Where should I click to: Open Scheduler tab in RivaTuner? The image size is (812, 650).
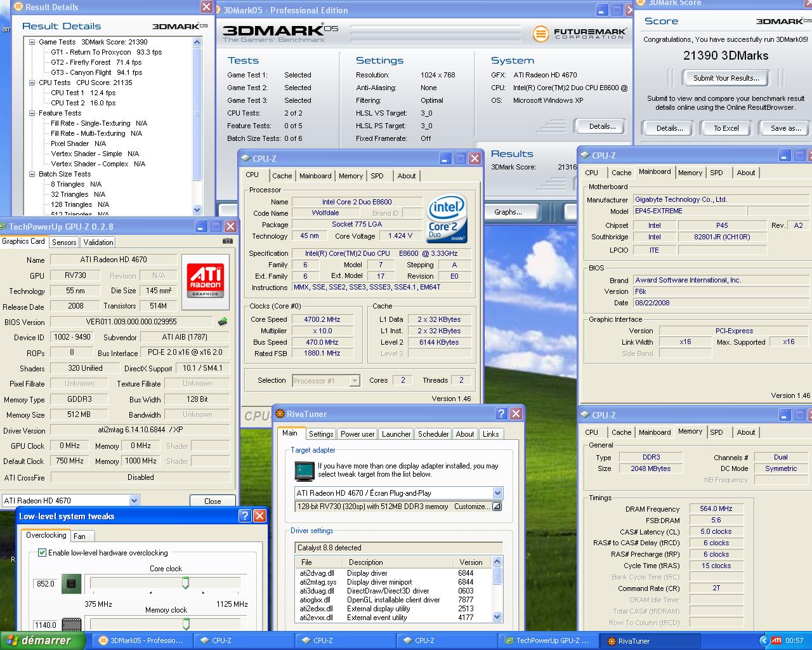433,434
